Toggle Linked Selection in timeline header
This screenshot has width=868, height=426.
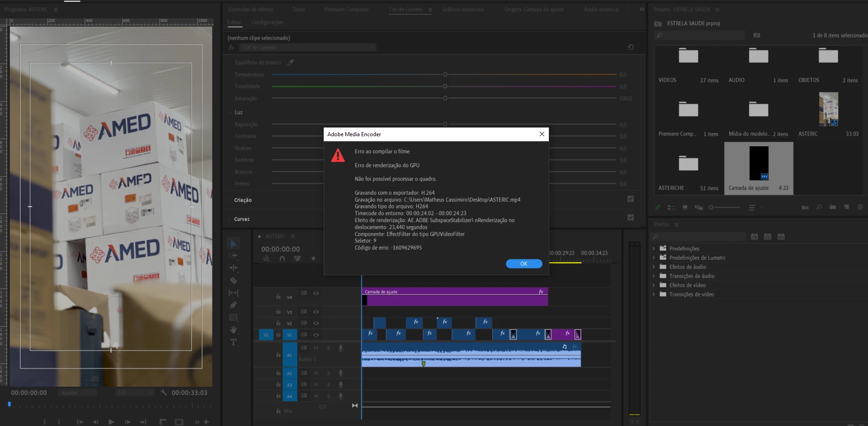[x=297, y=259]
